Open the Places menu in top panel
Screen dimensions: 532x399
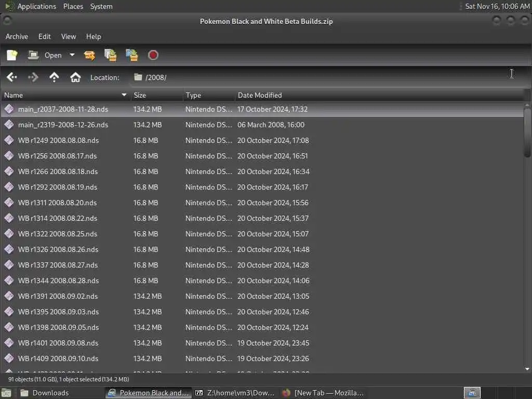pos(73,6)
